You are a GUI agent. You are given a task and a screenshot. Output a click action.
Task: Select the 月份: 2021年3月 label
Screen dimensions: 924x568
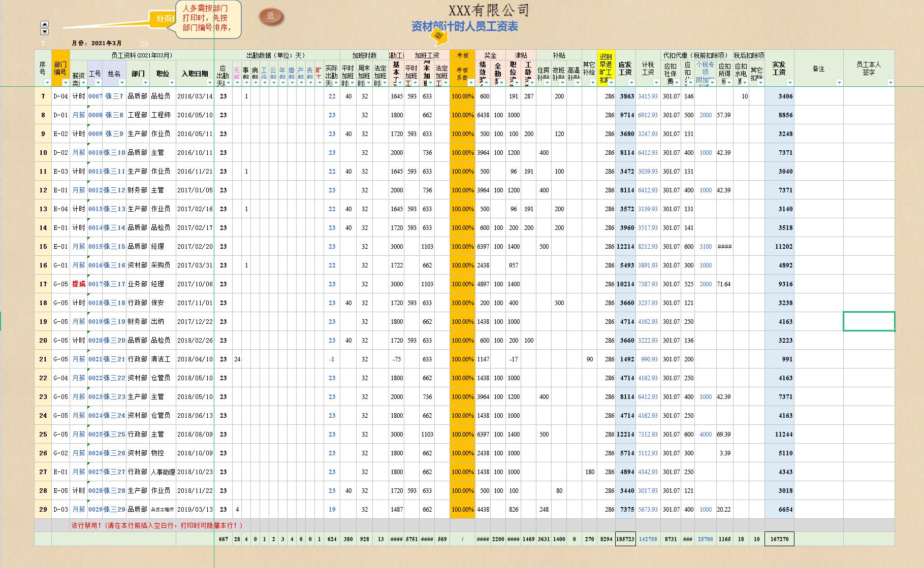[x=97, y=43]
